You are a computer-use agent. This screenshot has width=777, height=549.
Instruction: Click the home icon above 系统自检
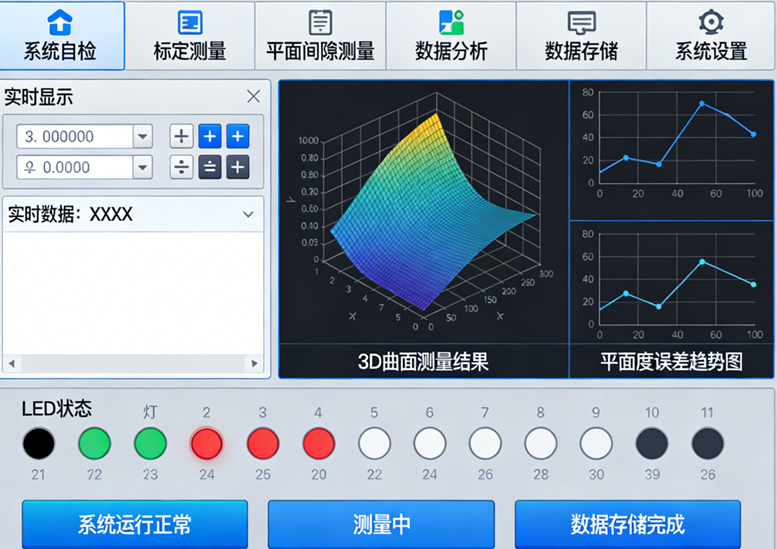point(61,22)
